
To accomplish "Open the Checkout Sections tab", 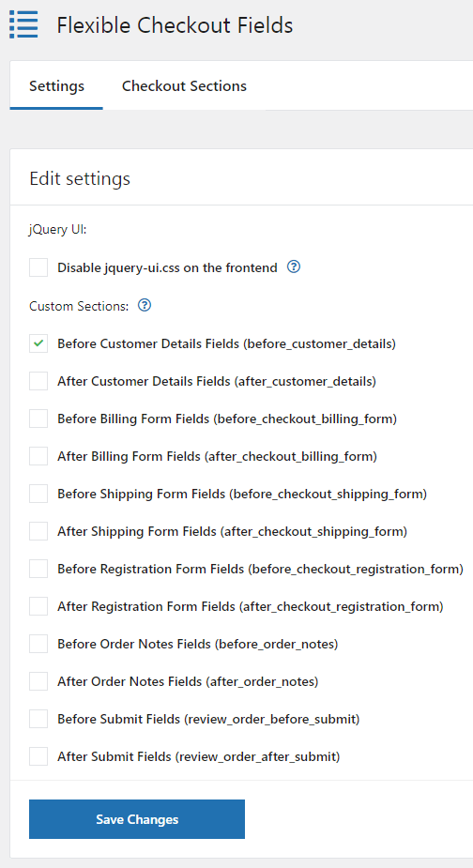I will click(184, 86).
